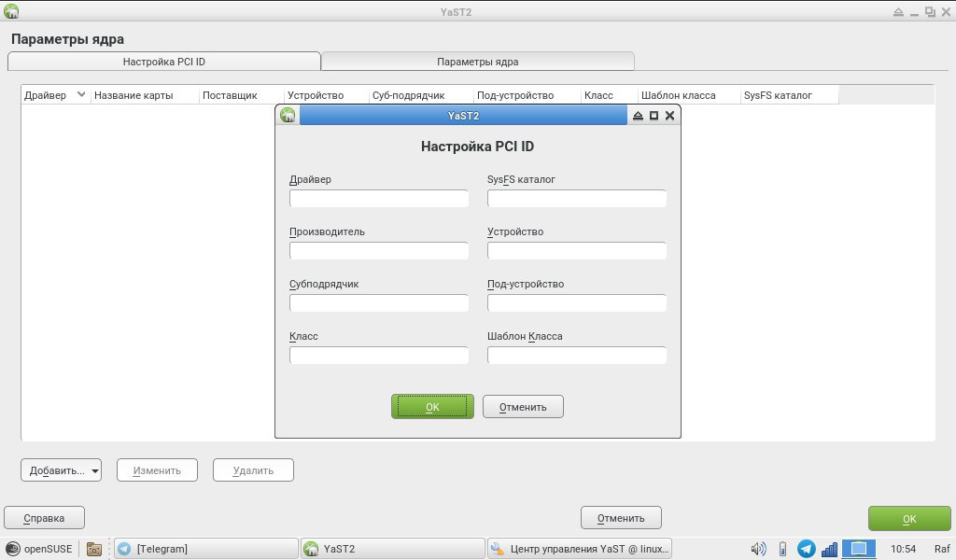
Task: Focus the Устройство input field in dialog
Action: click(577, 251)
